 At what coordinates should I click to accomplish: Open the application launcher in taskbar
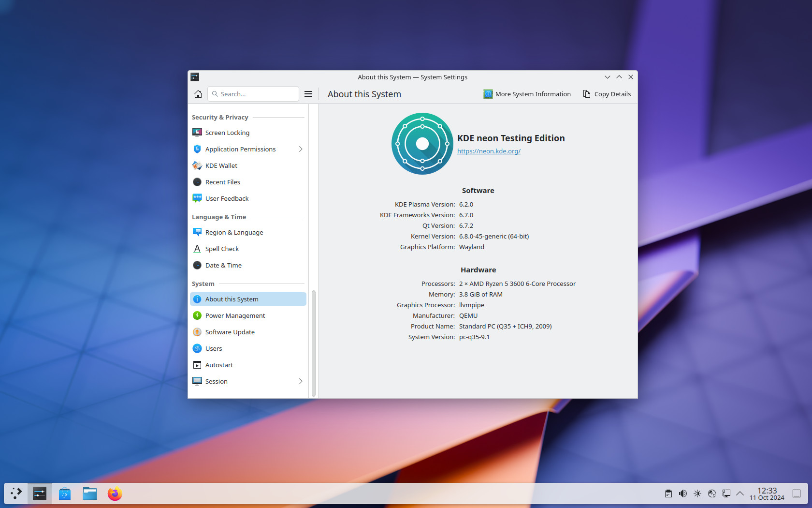click(x=16, y=493)
